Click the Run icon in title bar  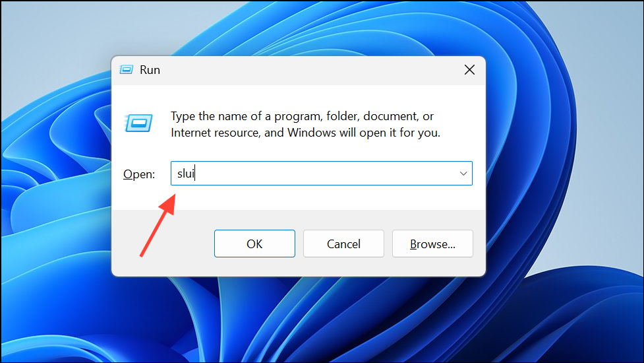click(126, 69)
